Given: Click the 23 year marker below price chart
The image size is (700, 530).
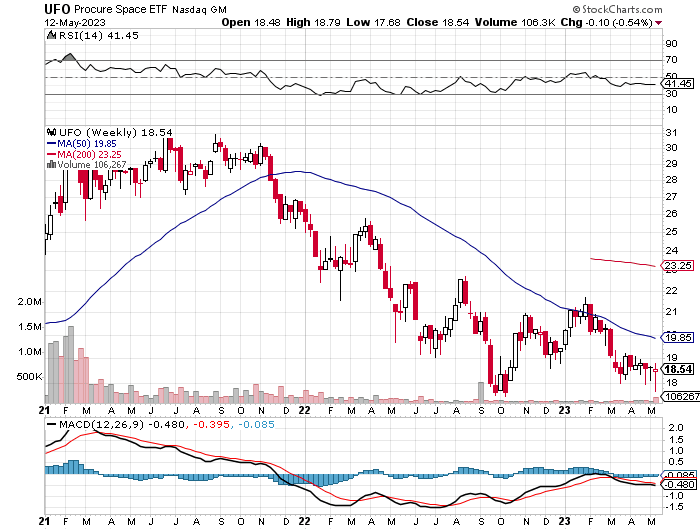Looking at the screenshot, I should coord(565,410).
